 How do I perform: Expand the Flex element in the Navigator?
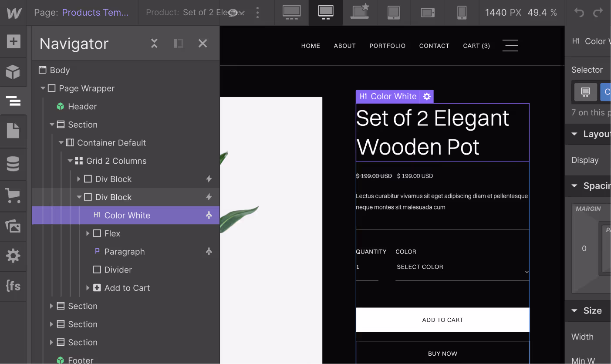pyautogui.click(x=88, y=233)
